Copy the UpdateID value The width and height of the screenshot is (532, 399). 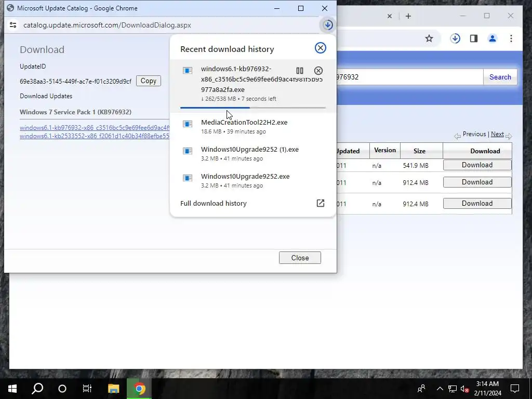(148, 81)
